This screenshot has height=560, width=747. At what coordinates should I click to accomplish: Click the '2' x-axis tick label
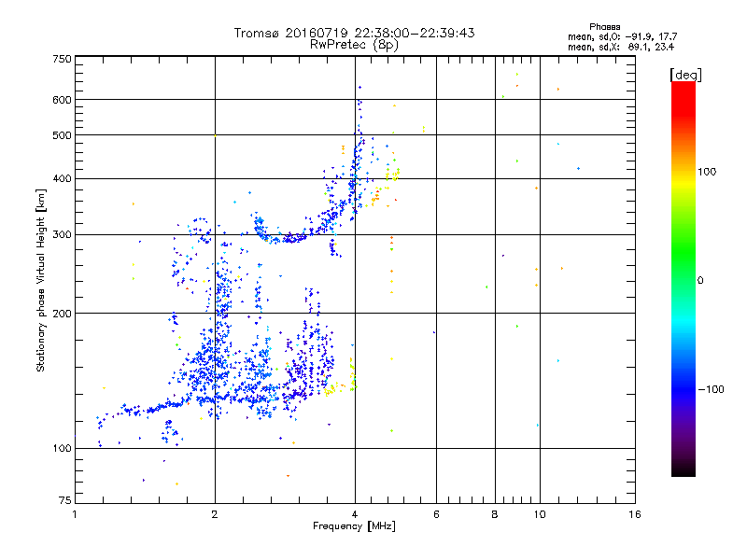point(215,515)
